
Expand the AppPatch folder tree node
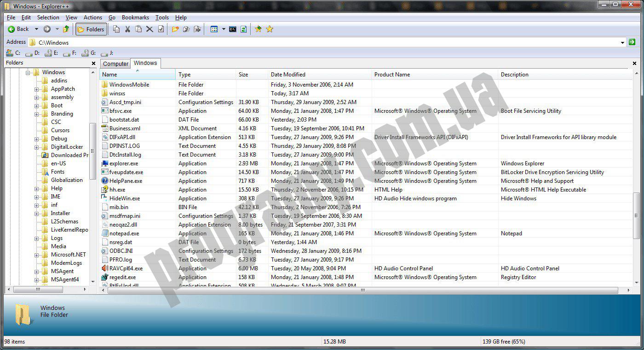(x=36, y=89)
